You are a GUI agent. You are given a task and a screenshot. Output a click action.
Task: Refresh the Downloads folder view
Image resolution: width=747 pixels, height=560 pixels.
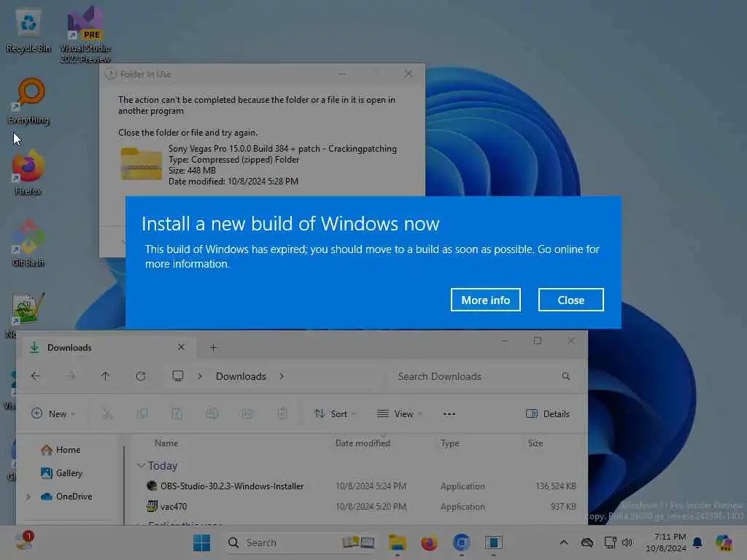pos(141,376)
